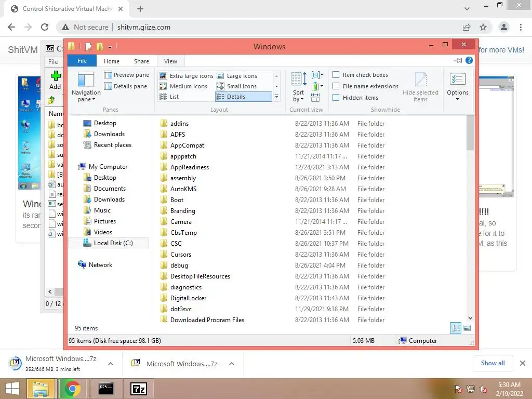
Task: Expand second download item options chevron
Action: tap(232, 364)
